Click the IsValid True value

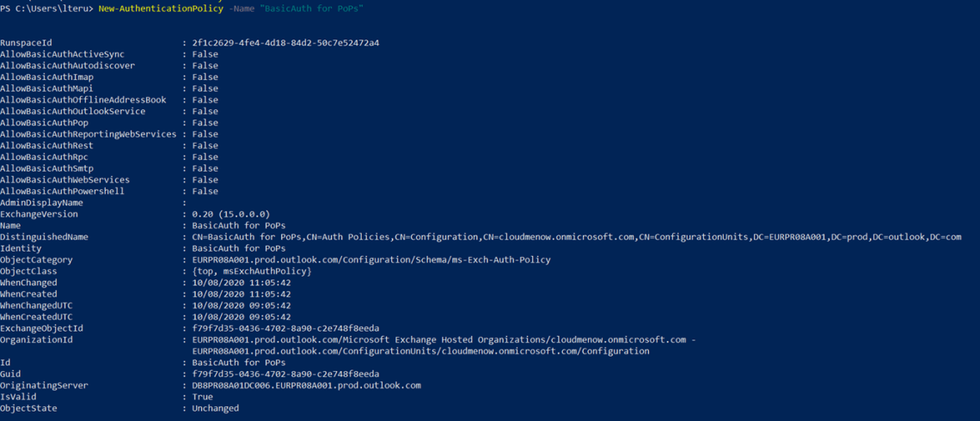(x=202, y=397)
